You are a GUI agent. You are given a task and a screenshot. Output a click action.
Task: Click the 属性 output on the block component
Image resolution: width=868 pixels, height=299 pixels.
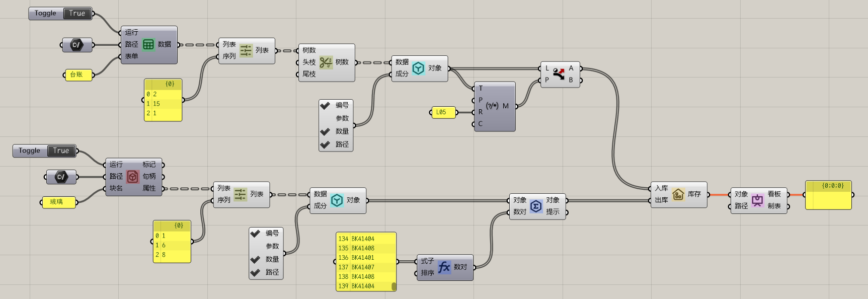point(149,188)
